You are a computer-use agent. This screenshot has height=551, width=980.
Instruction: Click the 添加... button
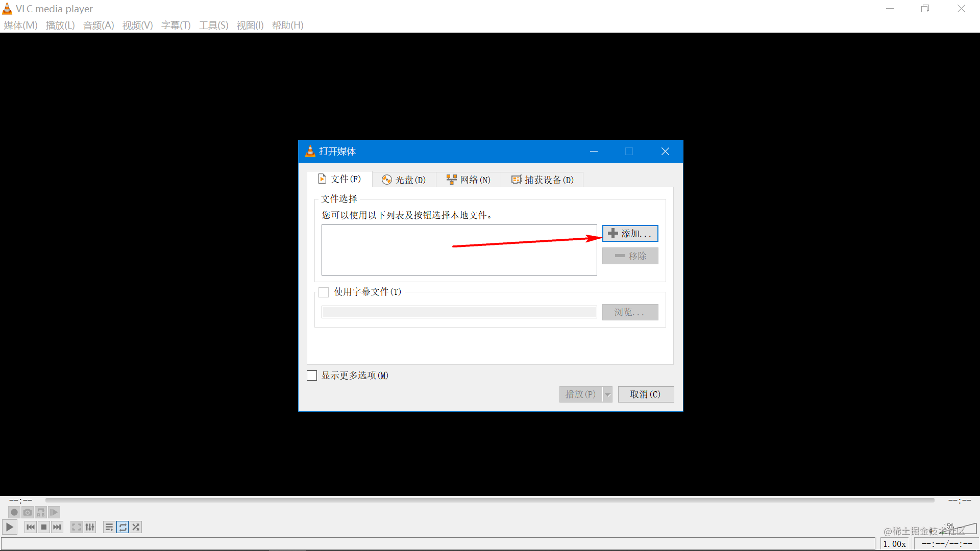pyautogui.click(x=630, y=234)
